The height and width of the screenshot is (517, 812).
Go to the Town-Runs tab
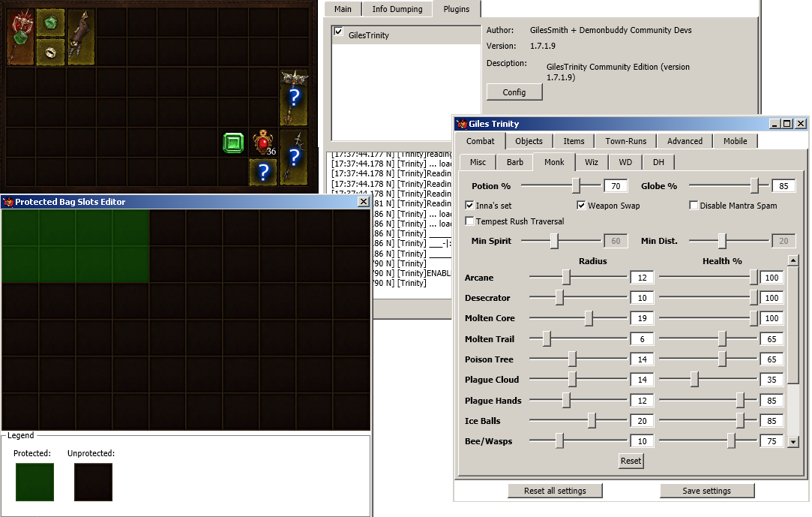click(x=625, y=141)
